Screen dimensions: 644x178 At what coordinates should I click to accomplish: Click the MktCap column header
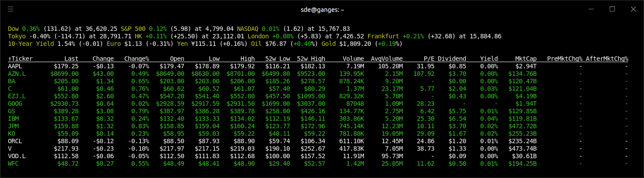(x=526, y=59)
